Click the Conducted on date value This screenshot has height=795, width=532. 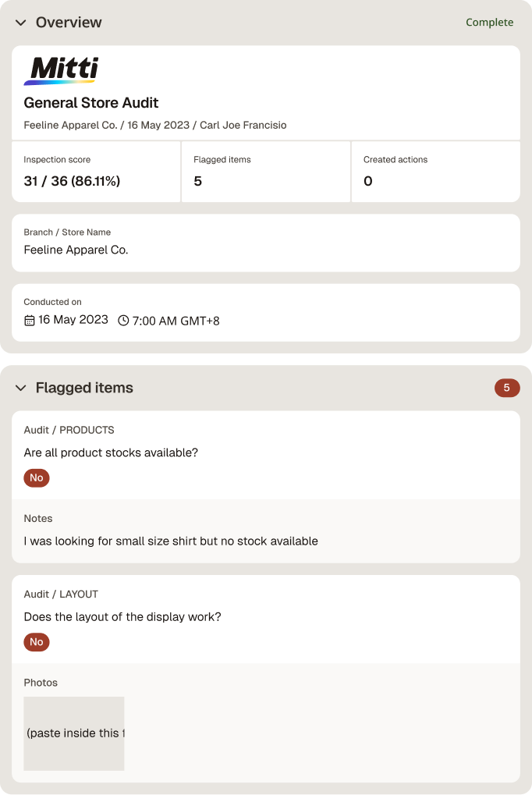pyautogui.click(x=73, y=320)
